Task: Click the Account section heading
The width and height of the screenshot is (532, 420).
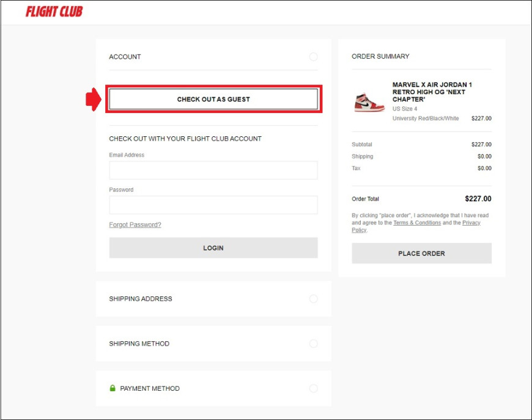Action: point(125,57)
